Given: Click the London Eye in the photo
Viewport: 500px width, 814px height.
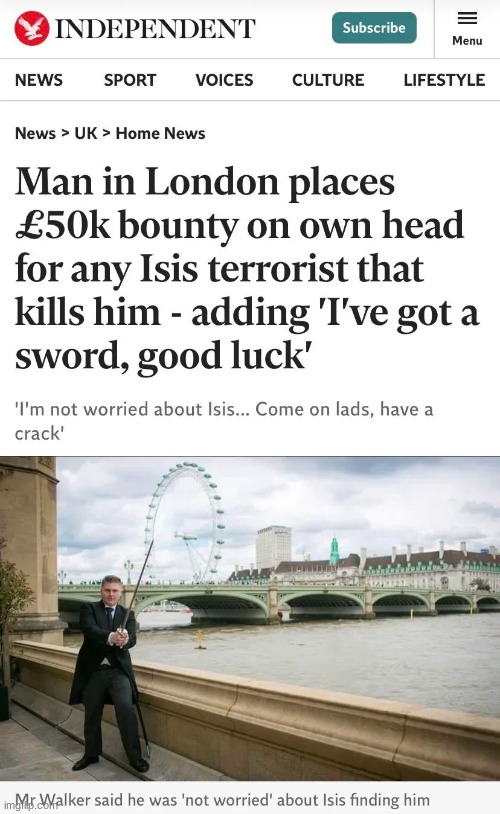Looking at the screenshot, I should click(x=184, y=520).
